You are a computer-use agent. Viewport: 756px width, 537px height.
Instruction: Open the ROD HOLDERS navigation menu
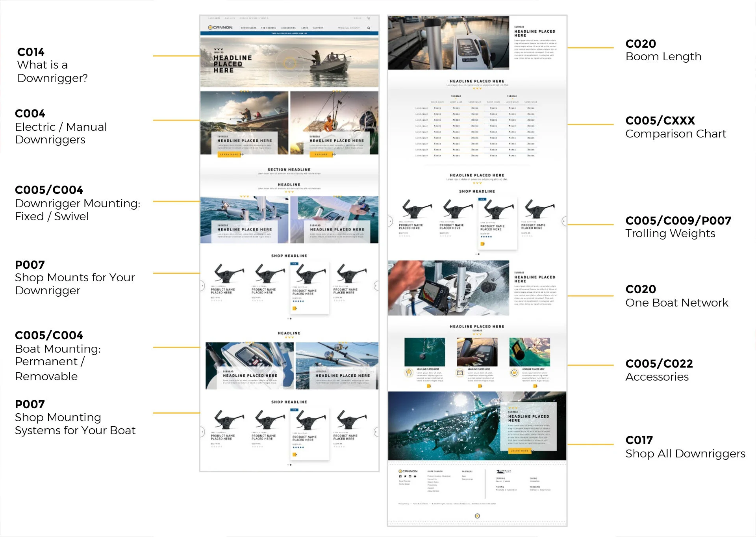pyautogui.click(x=269, y=28)
